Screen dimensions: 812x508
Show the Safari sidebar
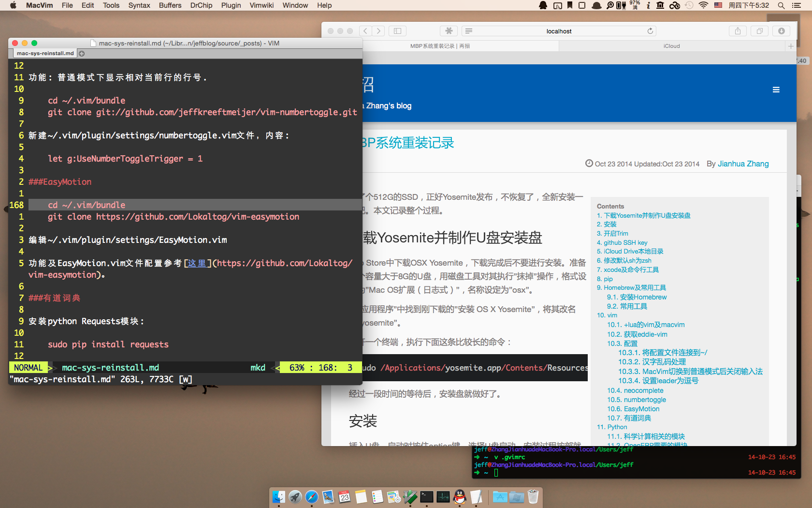pyautogui.click(x=397, y=31)
